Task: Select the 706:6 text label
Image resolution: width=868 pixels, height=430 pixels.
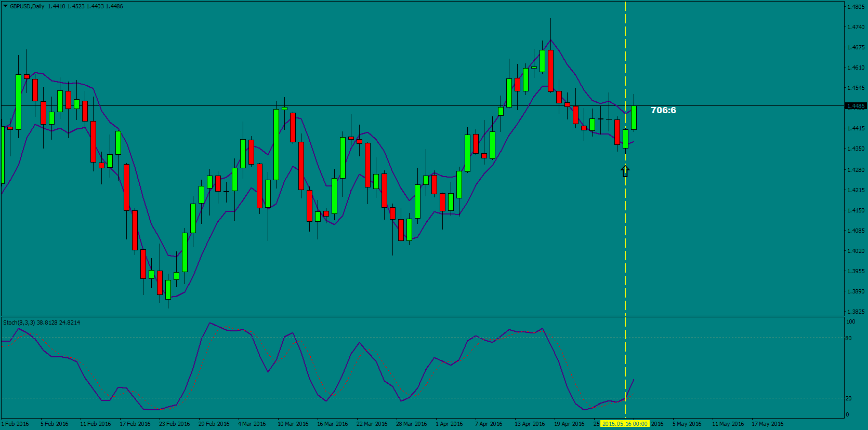Action: pyautogui.click(x=664, y=110)
